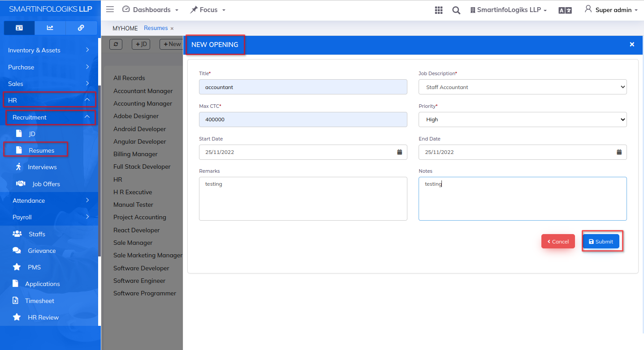Open Super admin user menu

click(611, 10)
